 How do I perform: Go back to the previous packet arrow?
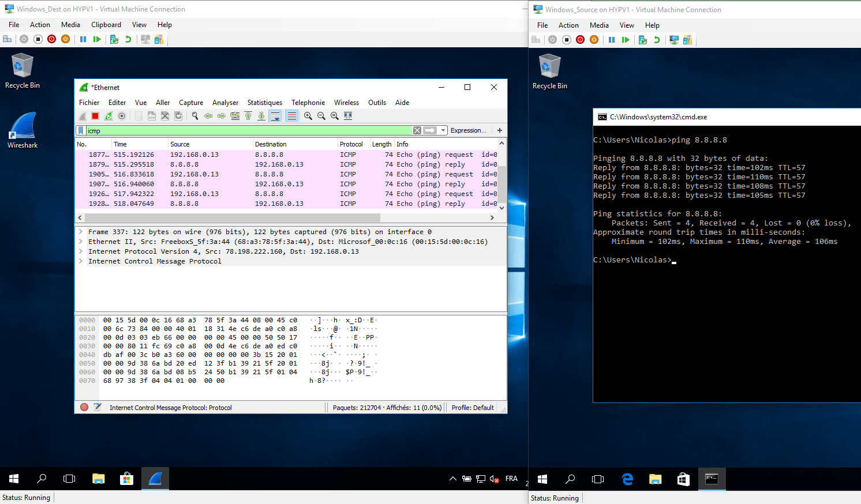tap(208, 116)
